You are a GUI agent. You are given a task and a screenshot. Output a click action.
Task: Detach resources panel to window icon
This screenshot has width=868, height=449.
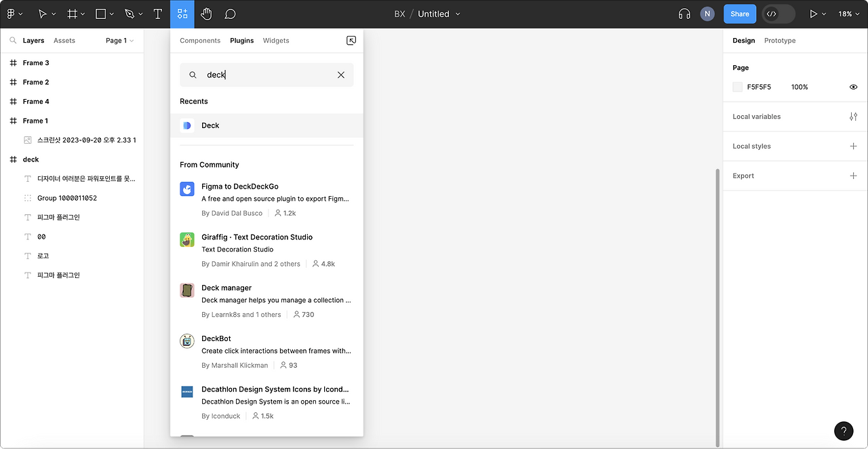(x=351, y=41)
